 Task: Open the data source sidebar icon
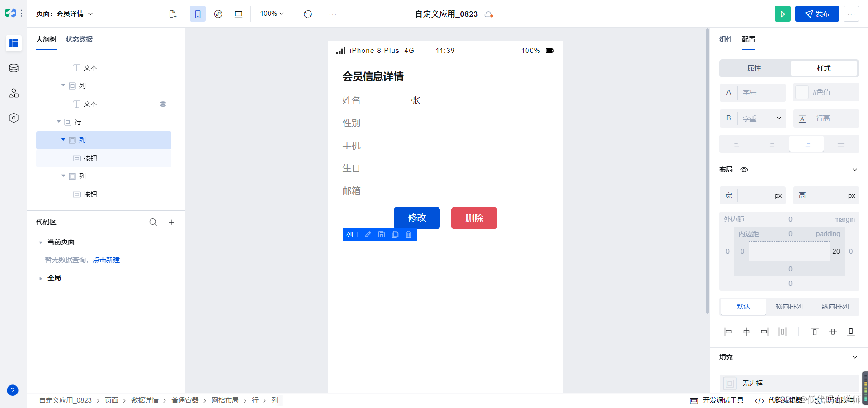point(14,68)
